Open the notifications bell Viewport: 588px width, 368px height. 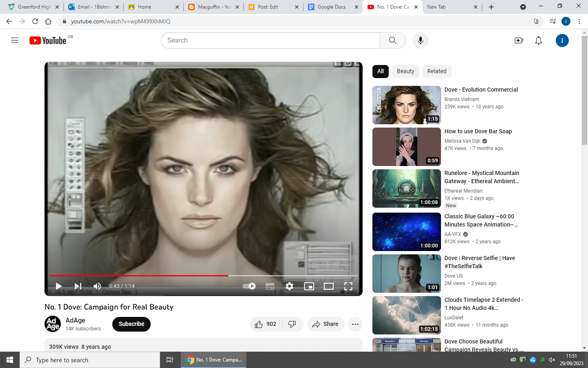coord(539,40)
